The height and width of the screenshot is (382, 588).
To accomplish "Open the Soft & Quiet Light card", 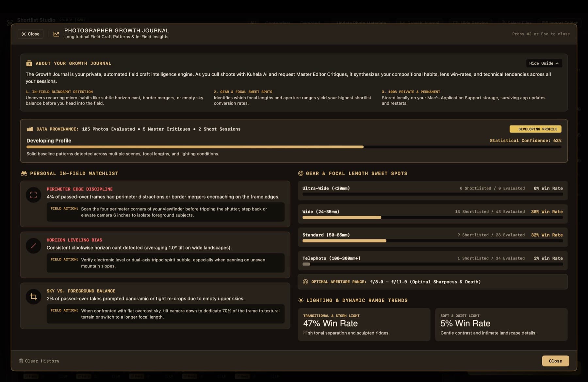I will tap(501, 324).
